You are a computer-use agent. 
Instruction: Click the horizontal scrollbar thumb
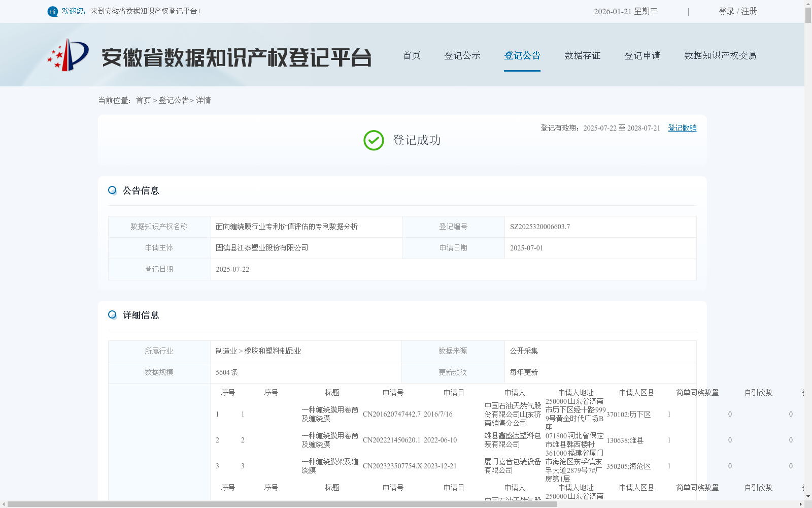pos(283,504)
